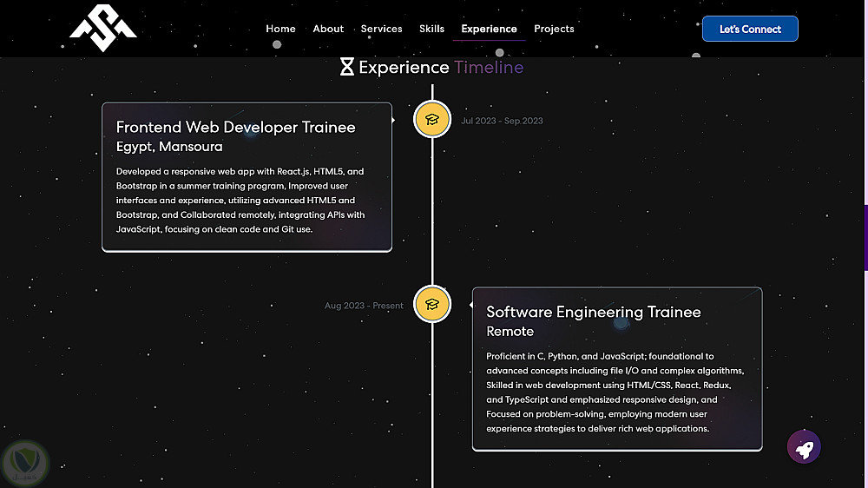
Task: Click the purple page scrollbar thumb
Action: pyautogui.click(x=865, y=237)
